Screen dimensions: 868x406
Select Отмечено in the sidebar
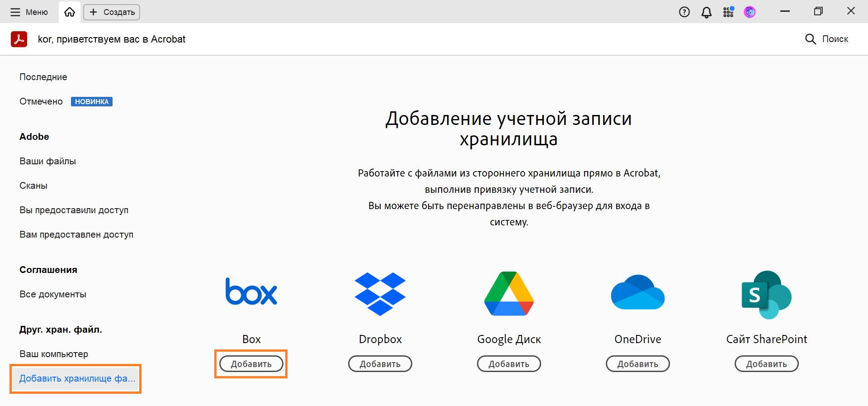(41, 101)
